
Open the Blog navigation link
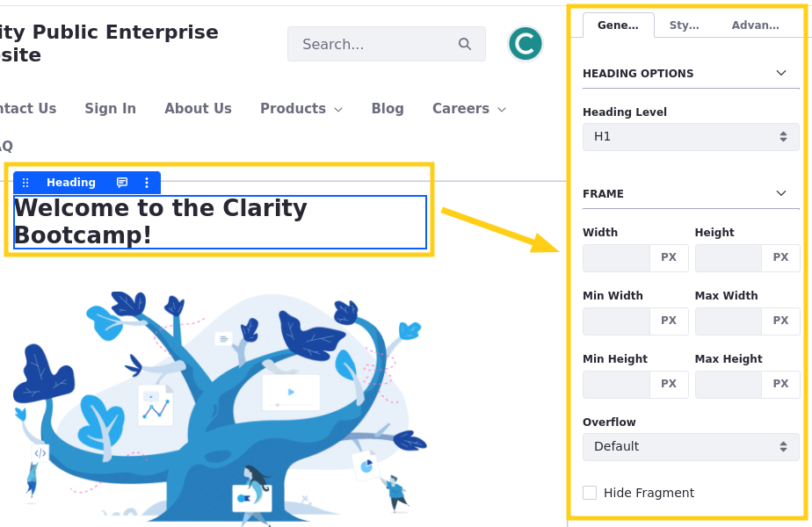coord(388,108)
